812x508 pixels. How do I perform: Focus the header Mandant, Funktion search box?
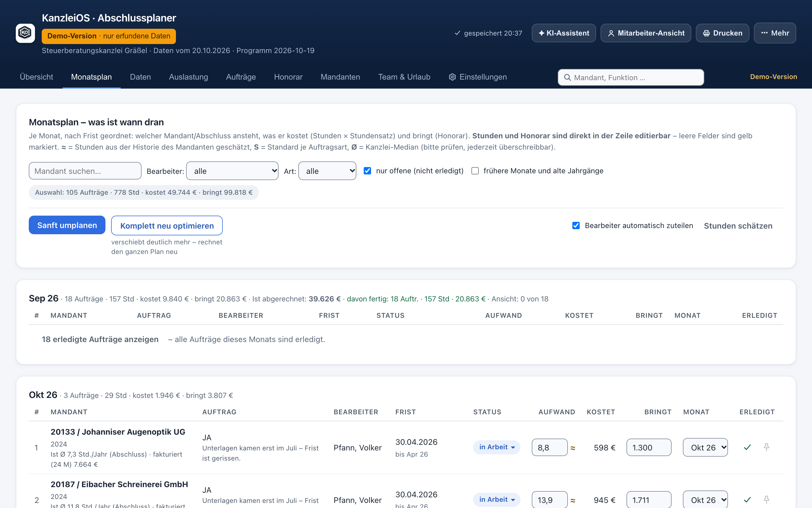coord(631,78)
